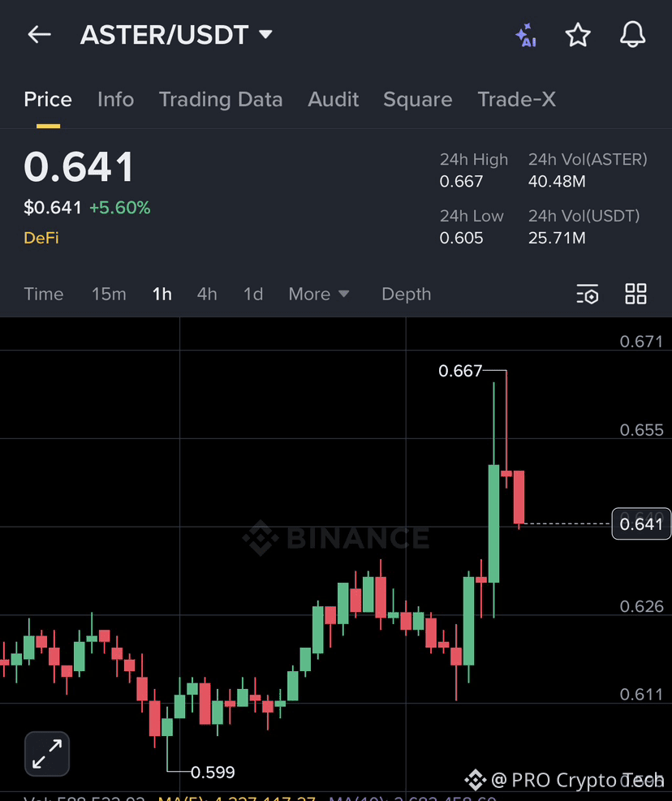
Task: Switch chart to 1d interval
Action: tap(252, 294)
